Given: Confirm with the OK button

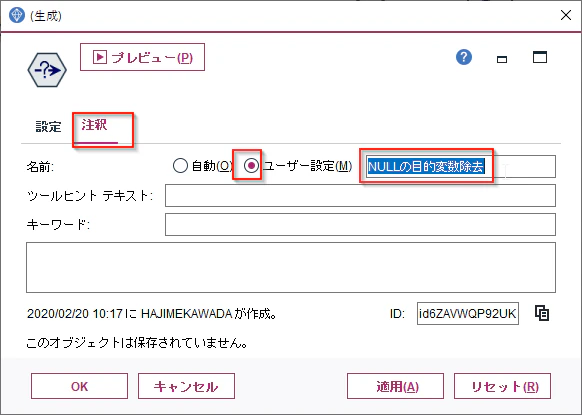Looking at the screenshot, I should pos(79,386).
